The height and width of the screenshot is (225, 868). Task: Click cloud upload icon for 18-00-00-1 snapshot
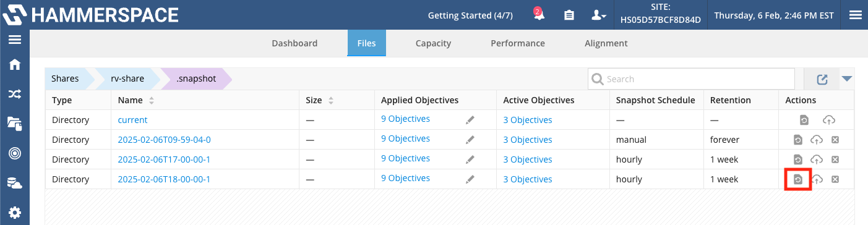817,179
